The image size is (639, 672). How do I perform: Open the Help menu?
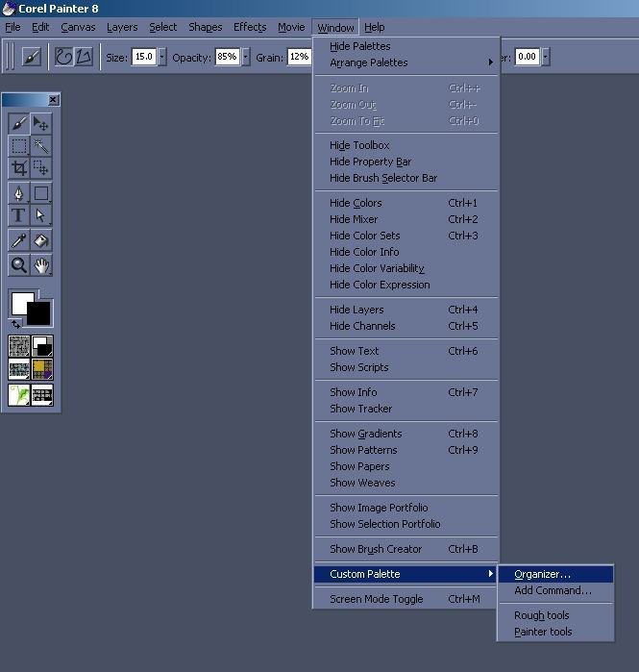pos(375,28)
